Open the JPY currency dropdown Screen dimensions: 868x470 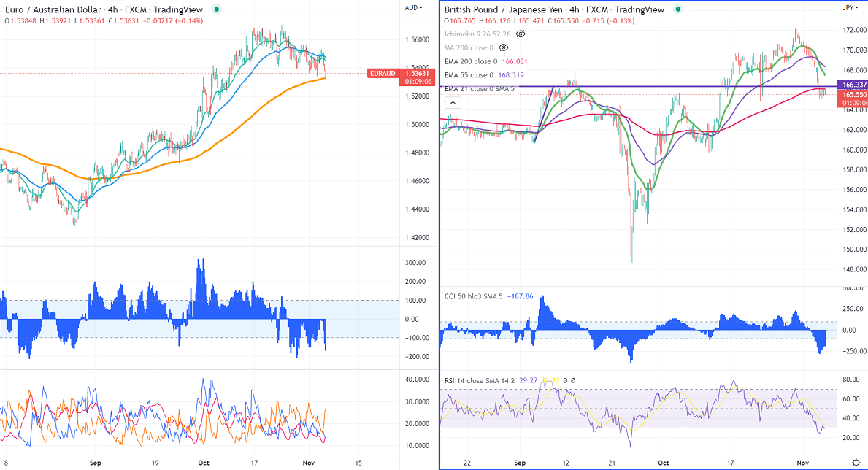coord(850,8)
